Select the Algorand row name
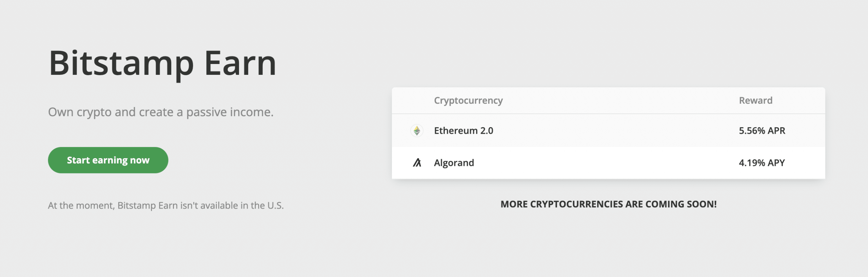The height and width of the screenshot is (277, 868). [x=454, y=163]
